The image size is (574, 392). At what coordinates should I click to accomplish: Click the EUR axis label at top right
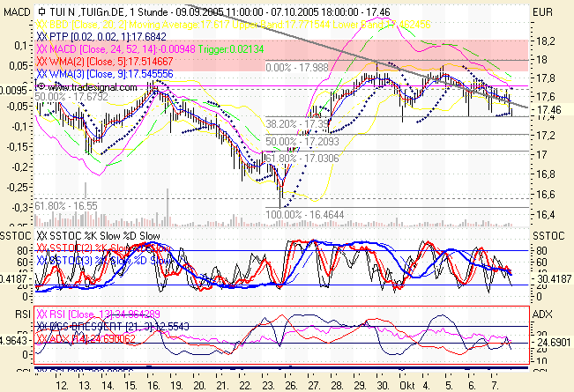(x=542, y=12)
